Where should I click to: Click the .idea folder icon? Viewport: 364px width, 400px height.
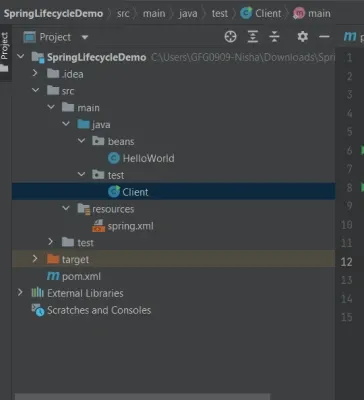pos(53,73)
